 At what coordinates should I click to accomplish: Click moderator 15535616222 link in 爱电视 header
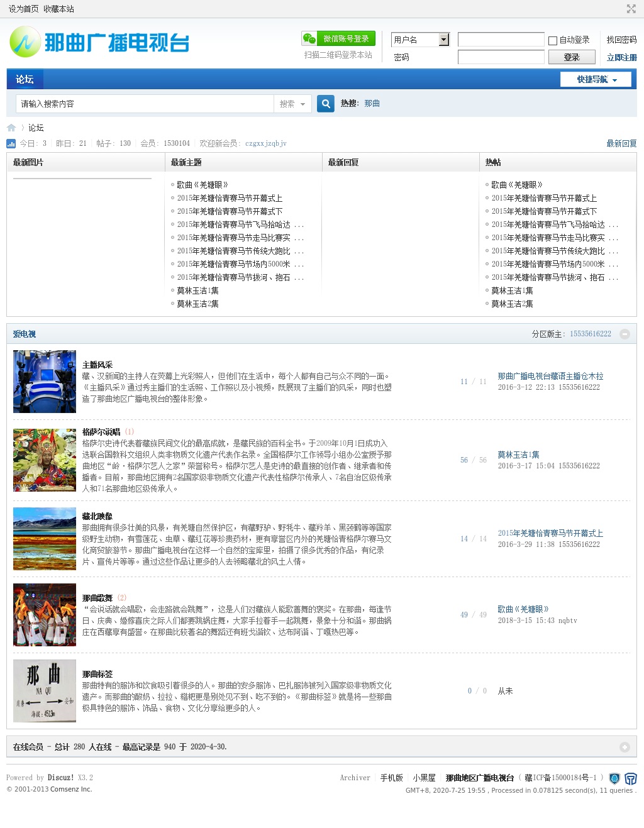(591, 334)
